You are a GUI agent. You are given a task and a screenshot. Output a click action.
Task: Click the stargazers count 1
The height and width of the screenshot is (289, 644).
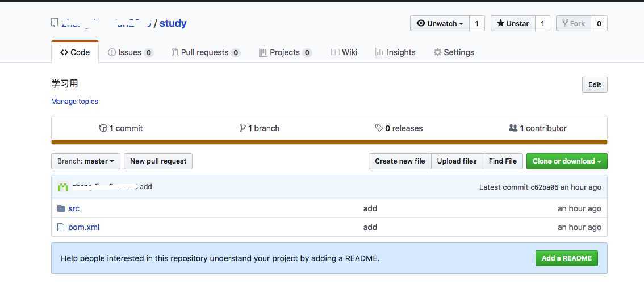click(x=542, y=23)
